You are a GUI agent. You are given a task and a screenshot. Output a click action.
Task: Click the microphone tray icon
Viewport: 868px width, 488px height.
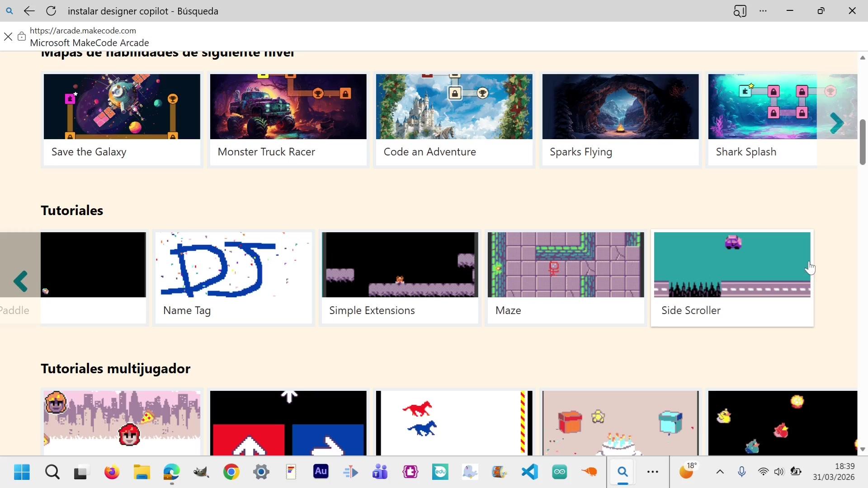tap(741, 472)
